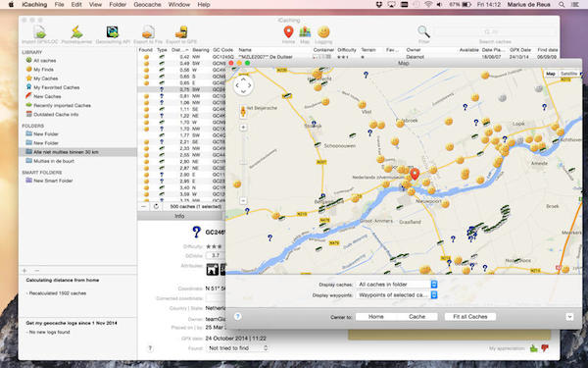Click the Import GPX/LOC toolbar icon
The width and height of the screenshot is (588, 368).
pos(39,32)
